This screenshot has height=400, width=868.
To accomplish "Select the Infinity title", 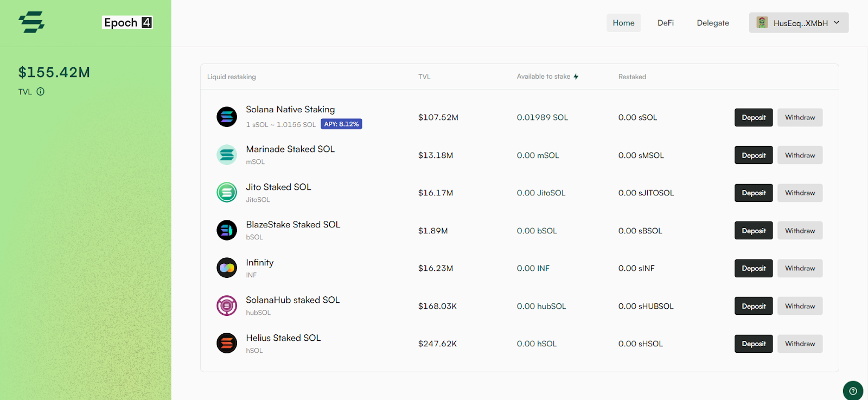I will (x=259, y=263).
